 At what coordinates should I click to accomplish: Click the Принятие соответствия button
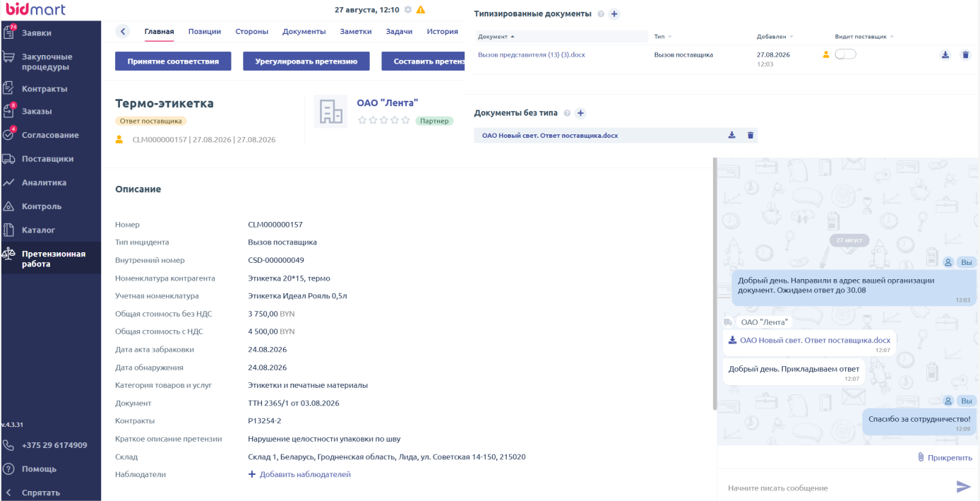173,61
